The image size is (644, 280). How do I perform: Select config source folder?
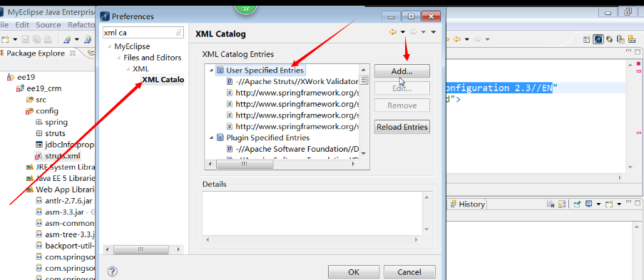pos(42,111)
